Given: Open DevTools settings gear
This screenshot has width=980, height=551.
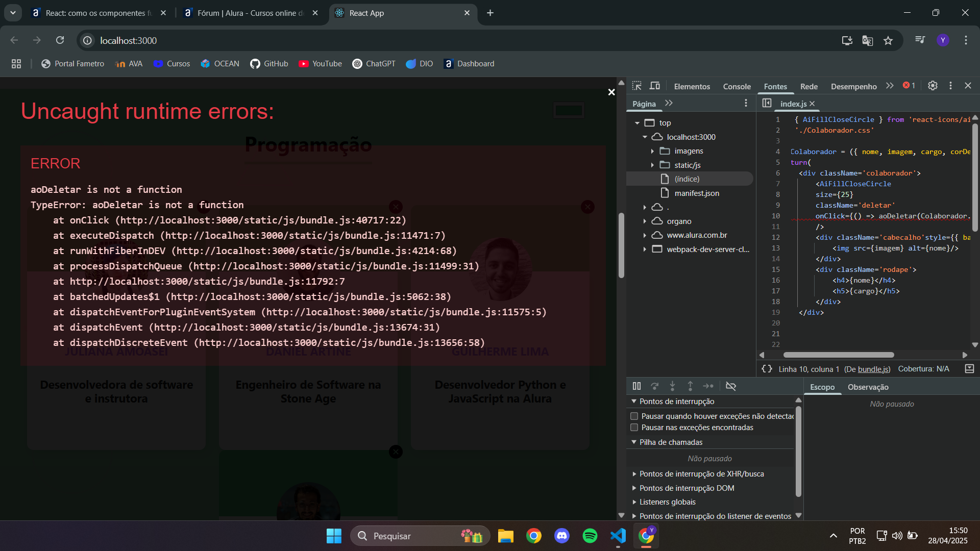Looking at the screenshot, I should (x=933, y=86).
